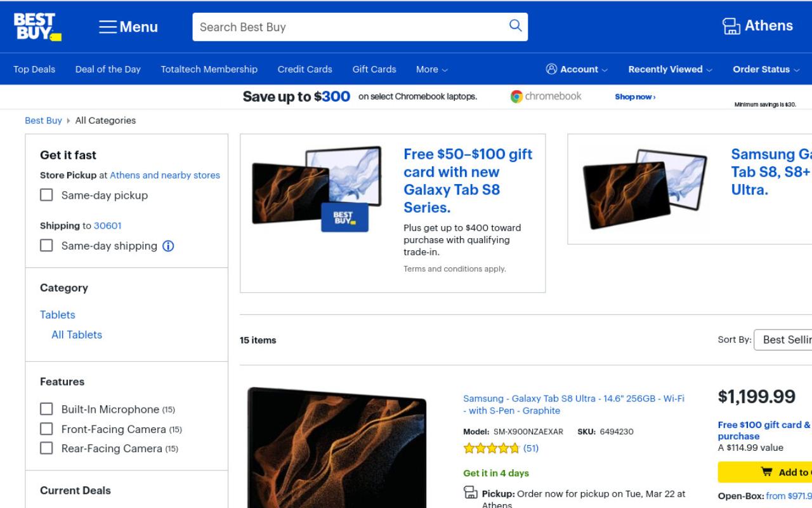Screen dimensions: 812x508
Task: Select All Tablets category
Action: [x=77, y=335]
